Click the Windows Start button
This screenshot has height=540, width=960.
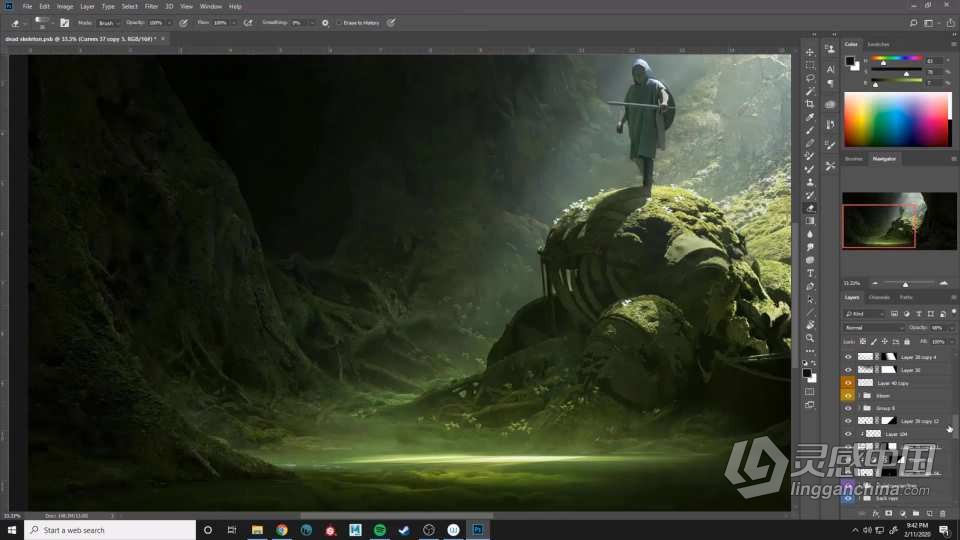(12, 530)
